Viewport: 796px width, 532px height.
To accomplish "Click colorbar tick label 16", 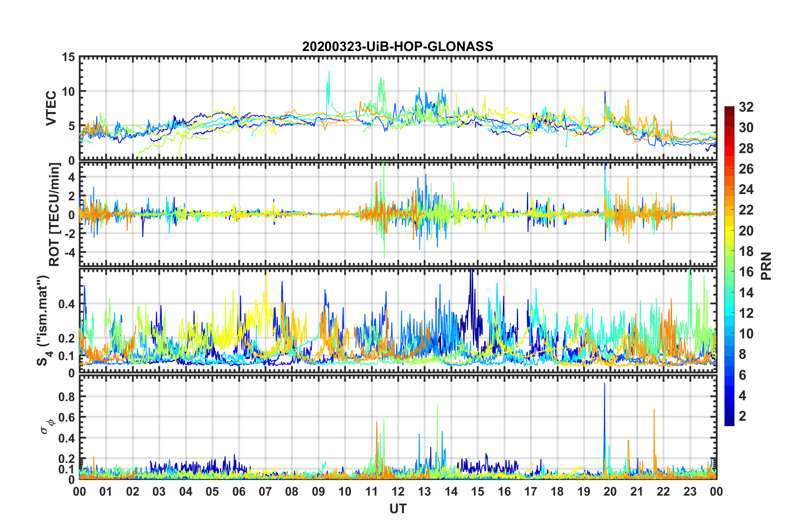I will point(746,272).
